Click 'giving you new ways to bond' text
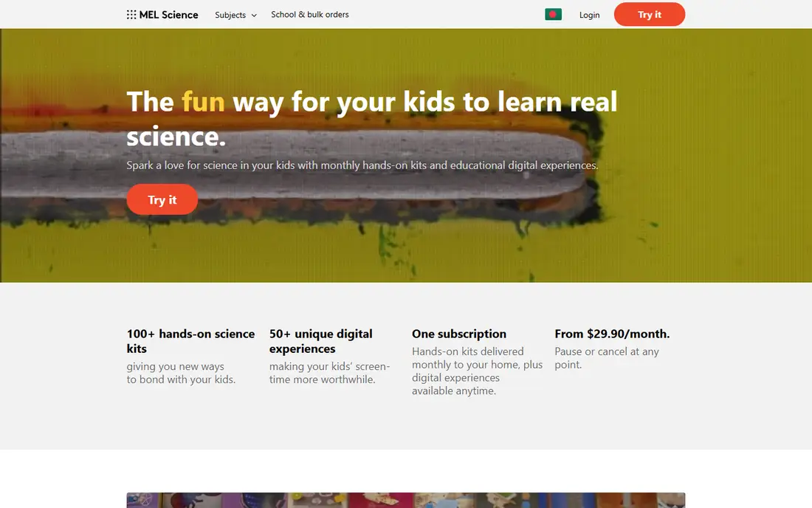This screenshot has height=508, width=812. (181, 373)
